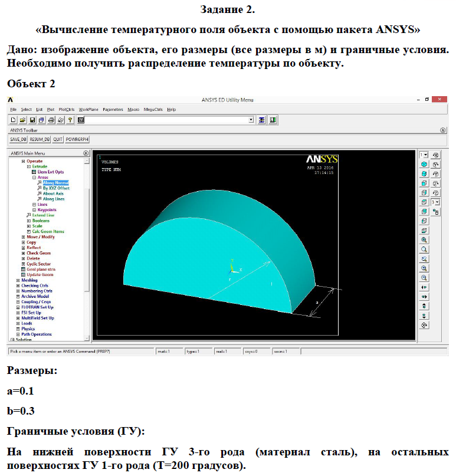Viewport: 456px width, 476px height.
Task: Open the WorkPlane menu
Action: (88, 110)
